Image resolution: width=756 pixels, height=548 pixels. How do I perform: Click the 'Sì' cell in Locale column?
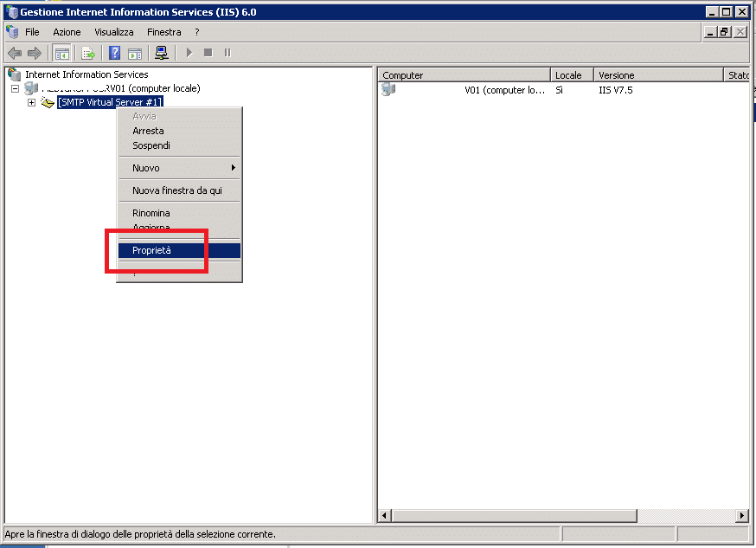pyautogui.click(x=560, y=90)
